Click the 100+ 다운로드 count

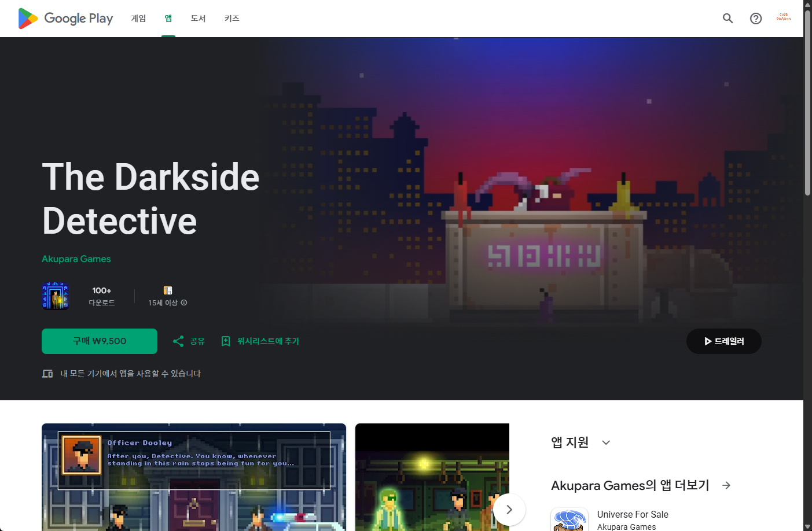click(x=102, y=296)
